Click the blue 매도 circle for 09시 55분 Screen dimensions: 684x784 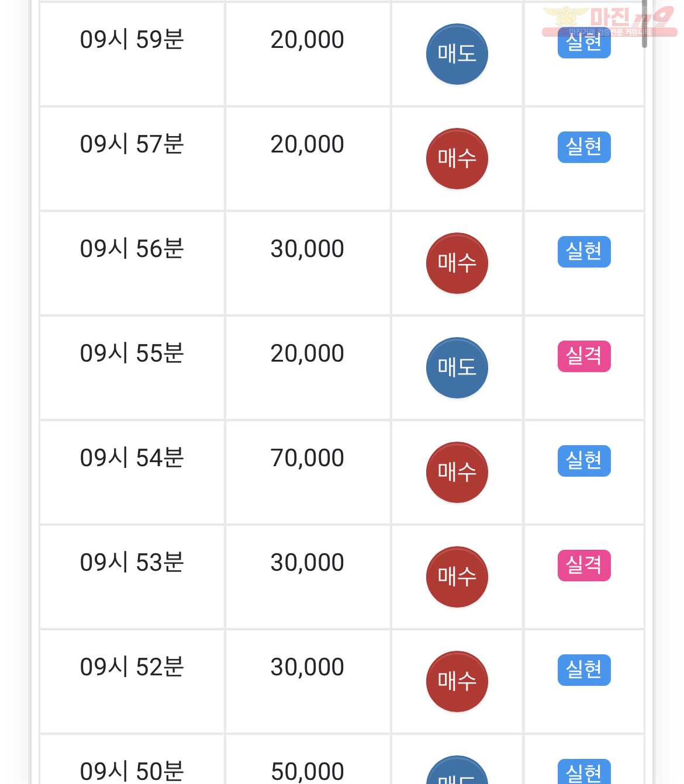click(x=457, y=368)
